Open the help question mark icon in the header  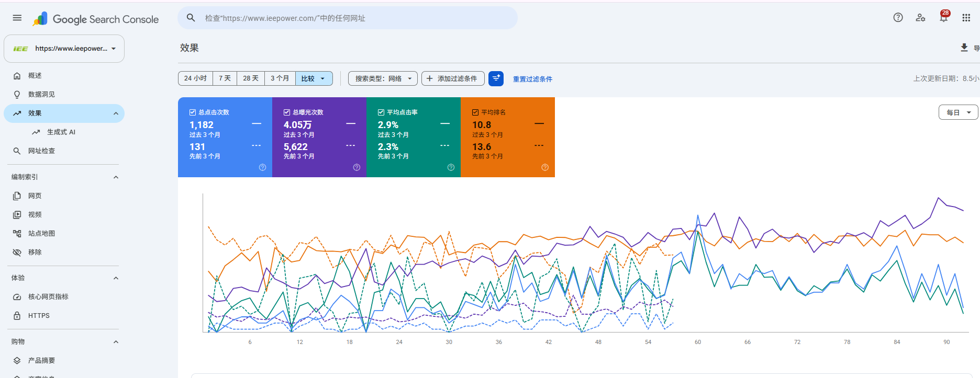(x=898, y=17)
